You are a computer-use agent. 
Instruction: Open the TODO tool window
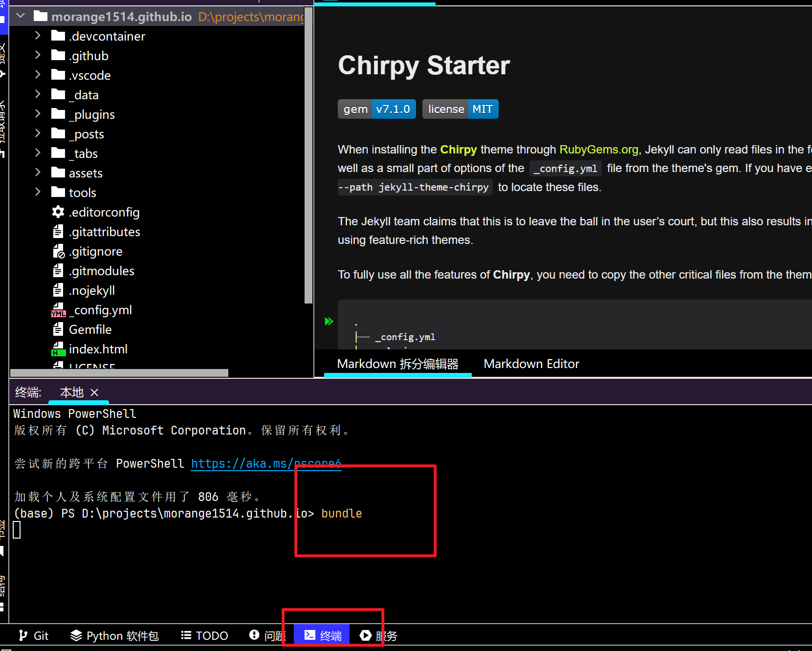coord(204,635)
